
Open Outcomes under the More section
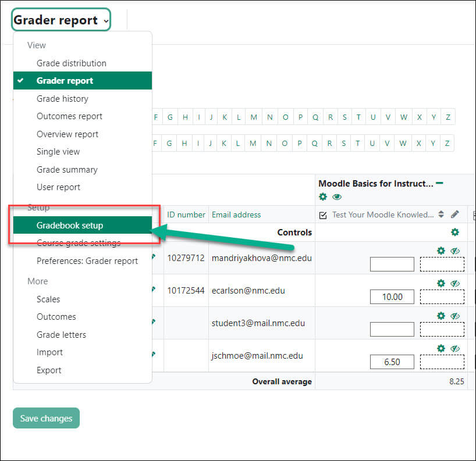(56, 317)
